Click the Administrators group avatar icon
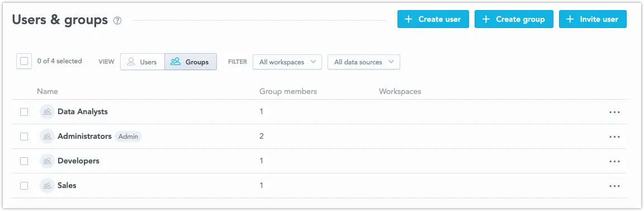644x211 pixels. point(47,137)
